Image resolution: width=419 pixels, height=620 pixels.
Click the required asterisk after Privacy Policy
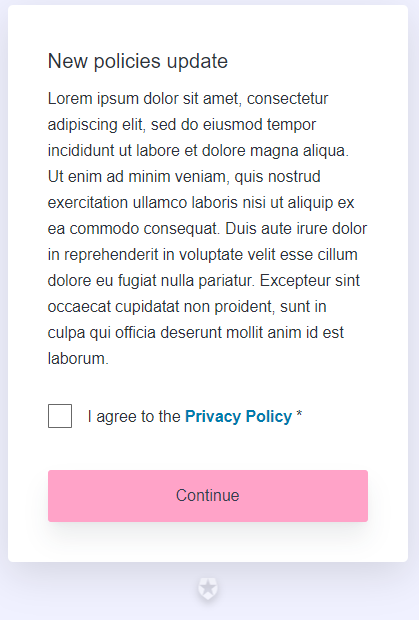point(299,415)
